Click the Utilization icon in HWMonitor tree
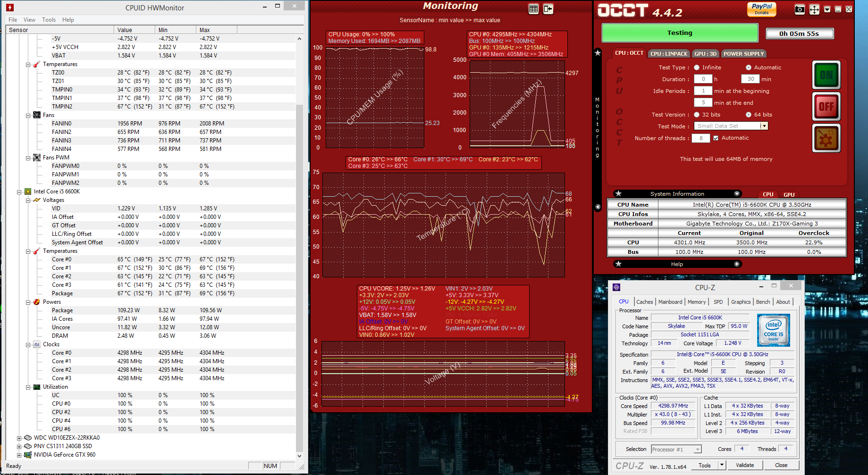Image resolution: width=868 pixels, height=475 pixels. pos(37,387)
